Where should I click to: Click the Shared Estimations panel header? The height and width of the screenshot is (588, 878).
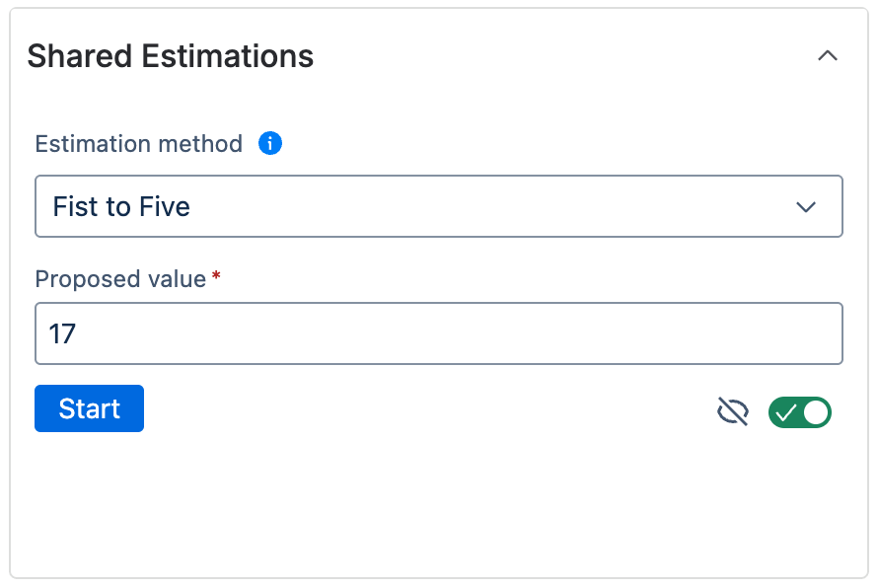point(170,56)
